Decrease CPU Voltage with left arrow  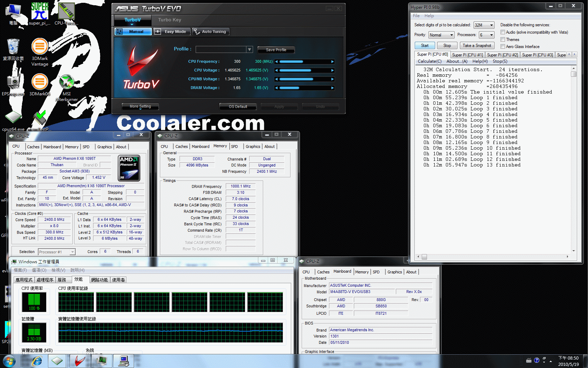click(276, 70)
